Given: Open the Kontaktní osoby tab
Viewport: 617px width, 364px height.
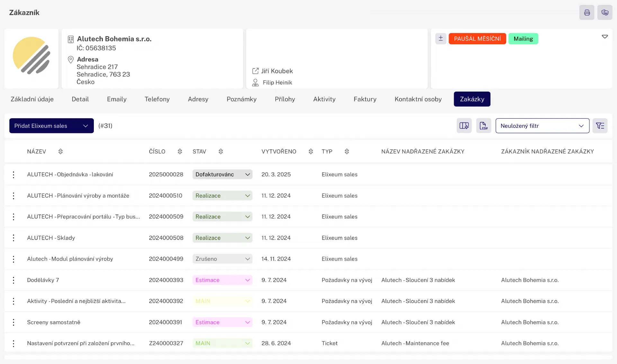Looking at the screenshot, I should (418, 99).
